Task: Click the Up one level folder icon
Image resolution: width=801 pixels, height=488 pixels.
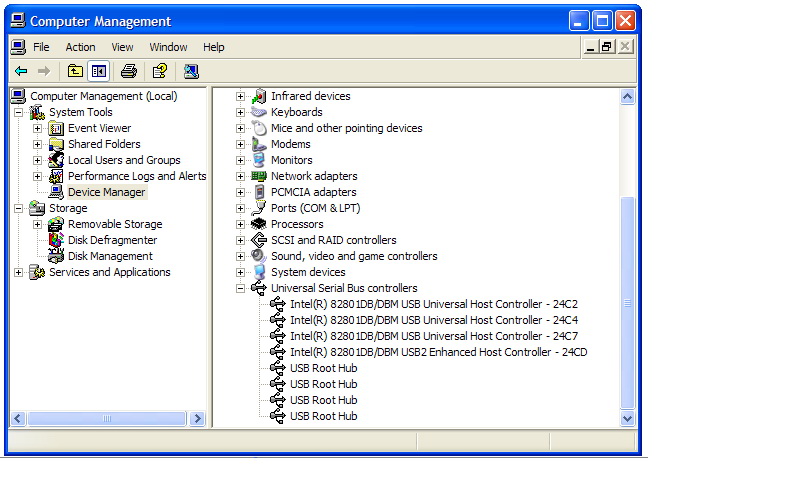Action: click(76, 71)
